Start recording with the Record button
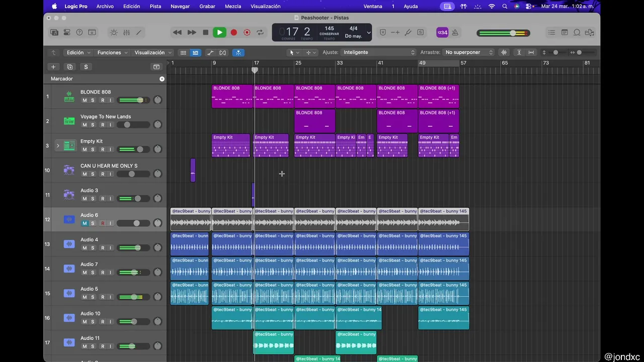The width and height of the screenshot is (644, 362). pyautogui.click(x=233, y=32)
